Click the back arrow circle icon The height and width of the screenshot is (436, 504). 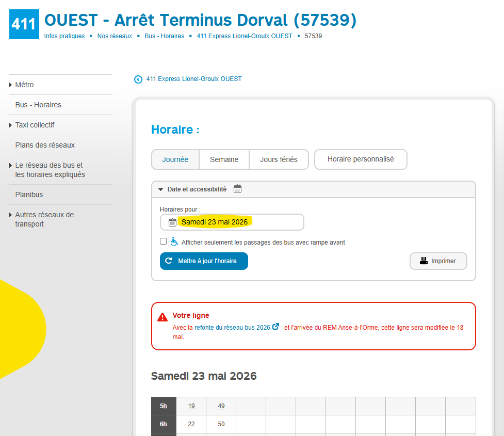click(138, 79)
